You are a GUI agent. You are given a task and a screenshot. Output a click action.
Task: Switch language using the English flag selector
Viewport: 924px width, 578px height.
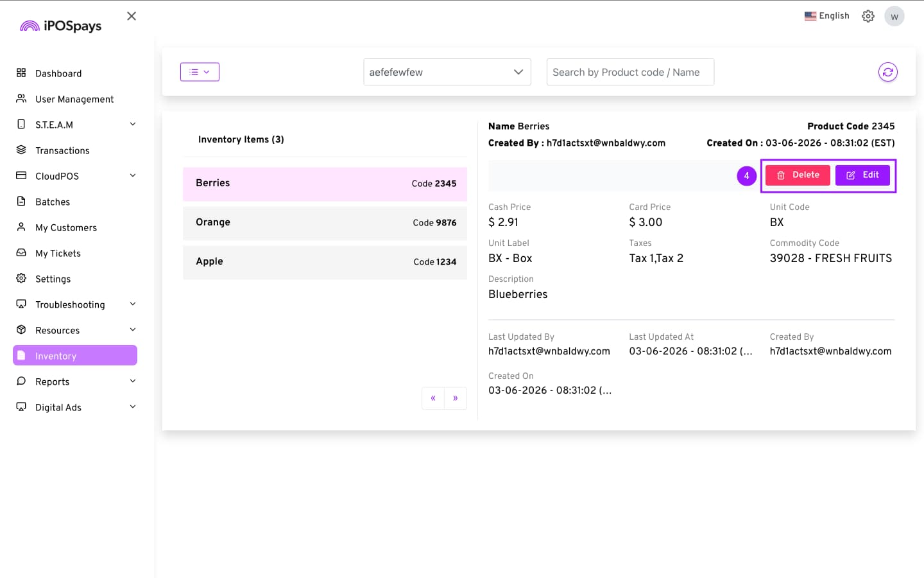point(826,16)
